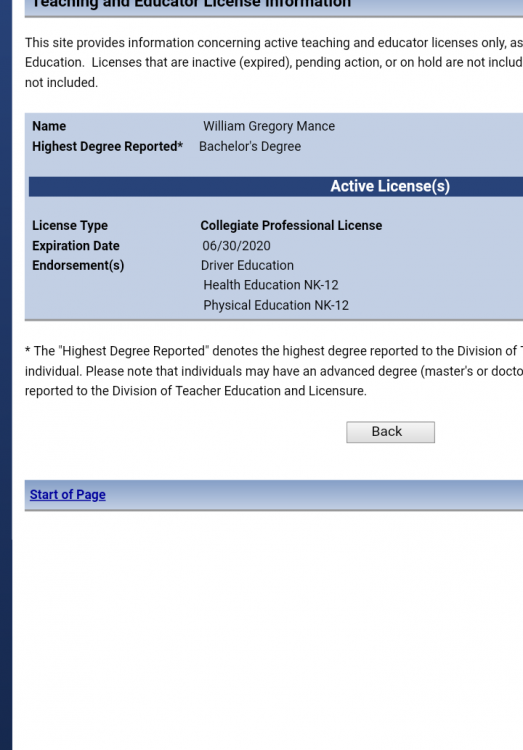Click the Teaching and Educator License Information heading
The height and width of the screenshot is (750, 523).
coord(191,4)
